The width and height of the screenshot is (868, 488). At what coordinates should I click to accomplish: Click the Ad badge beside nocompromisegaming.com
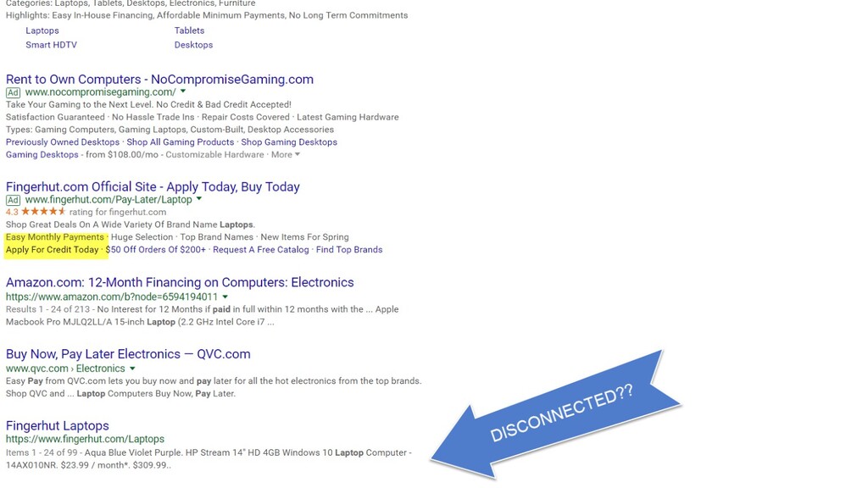pyautogui.click(x=13, y=92)
